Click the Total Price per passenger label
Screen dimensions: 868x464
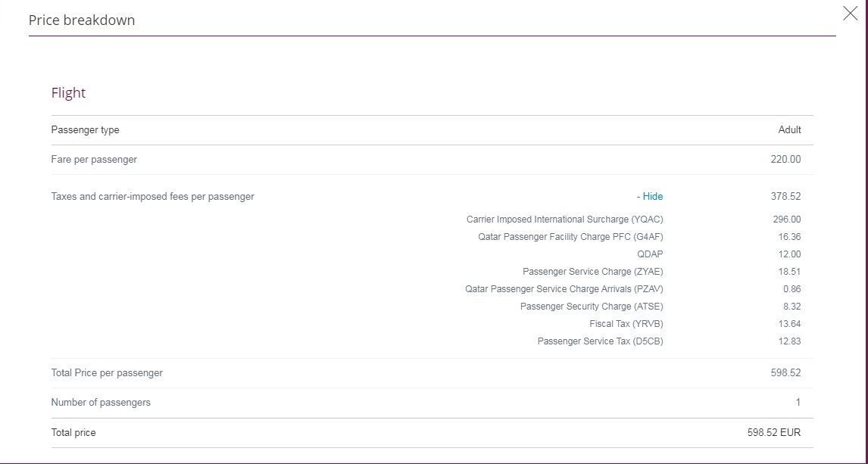pos(107,372)
